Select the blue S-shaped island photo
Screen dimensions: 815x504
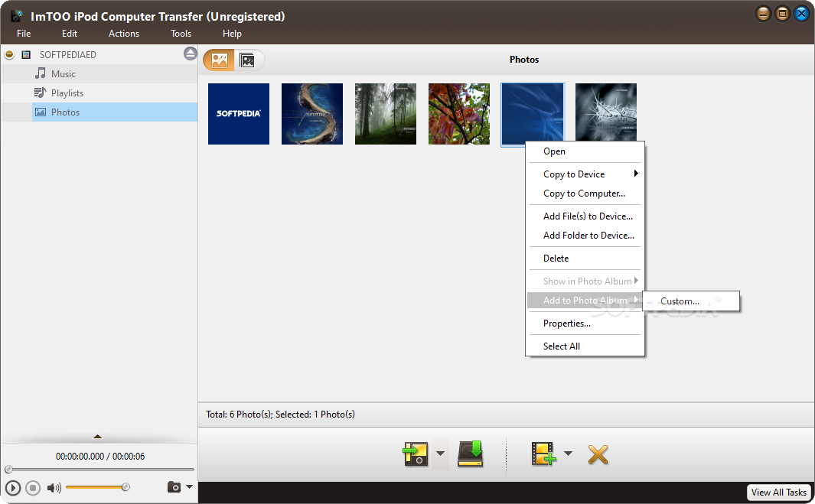[x=312, y=114]
